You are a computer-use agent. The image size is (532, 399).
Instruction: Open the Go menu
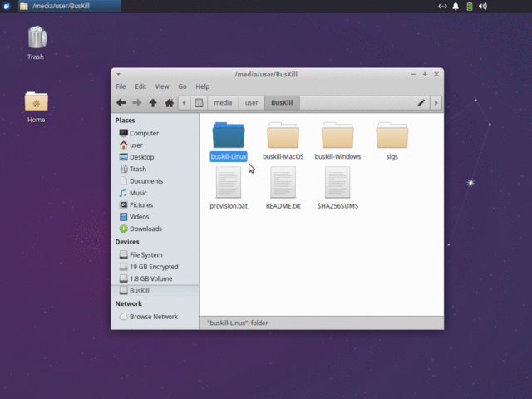point(182,86)
